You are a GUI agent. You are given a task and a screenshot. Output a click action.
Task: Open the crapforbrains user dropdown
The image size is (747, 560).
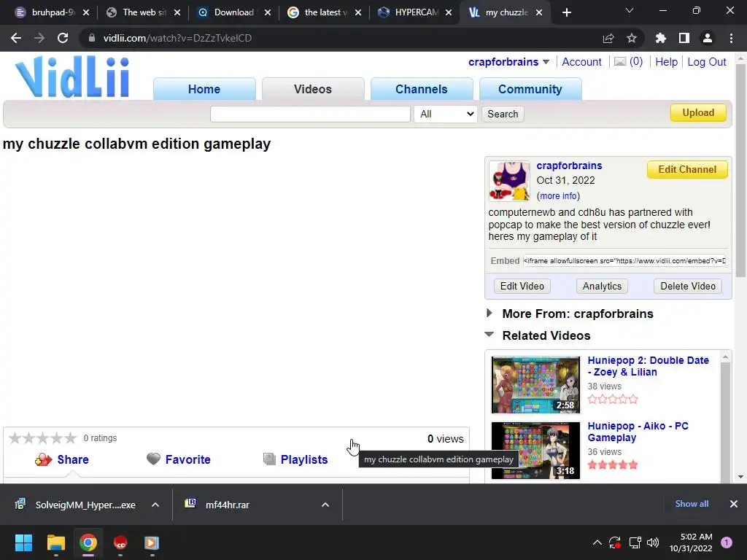point(546,62)
